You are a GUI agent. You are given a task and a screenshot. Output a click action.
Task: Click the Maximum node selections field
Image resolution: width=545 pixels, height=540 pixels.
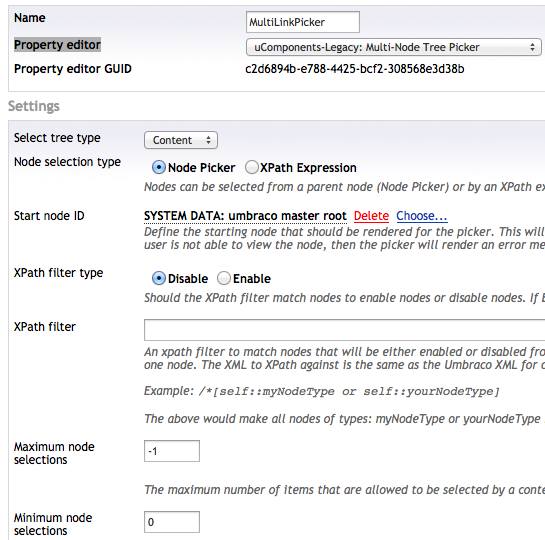pos(172,451)
